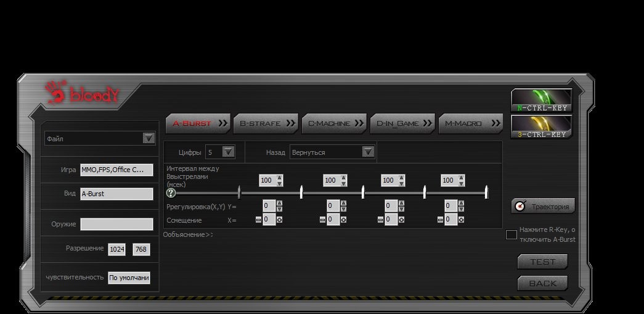Open the Назад Вернуться dropdown
644x314 pixels.
click(368, 152)
